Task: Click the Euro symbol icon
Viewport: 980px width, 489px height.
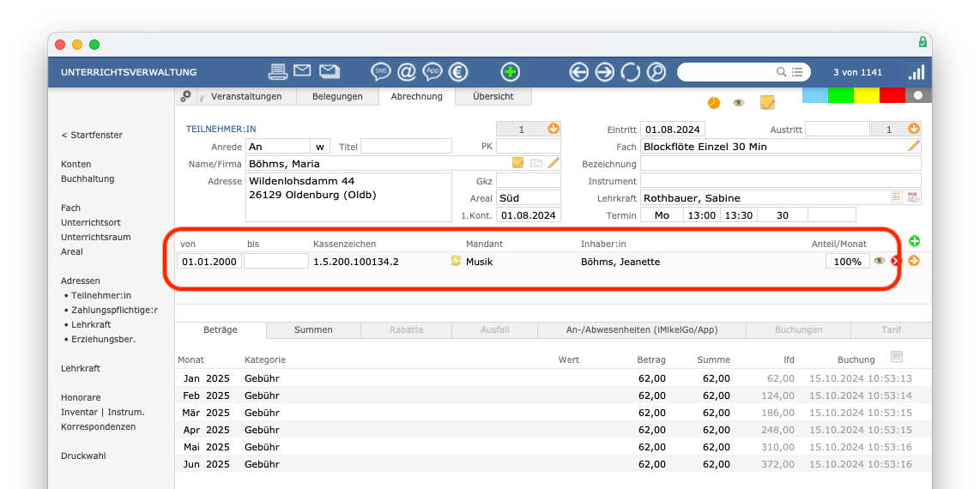Action: tap(459, 72)
